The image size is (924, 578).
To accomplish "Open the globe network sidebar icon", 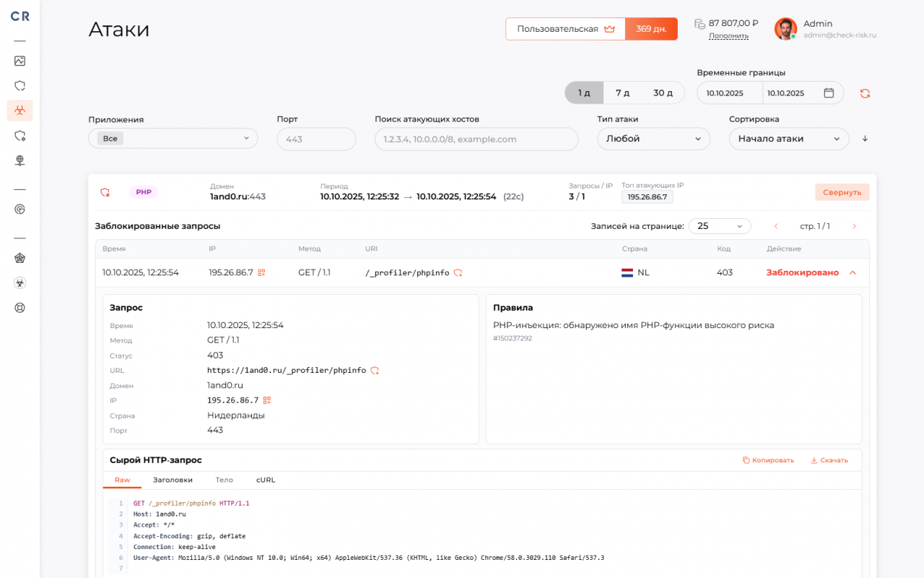I will point(19,160).
